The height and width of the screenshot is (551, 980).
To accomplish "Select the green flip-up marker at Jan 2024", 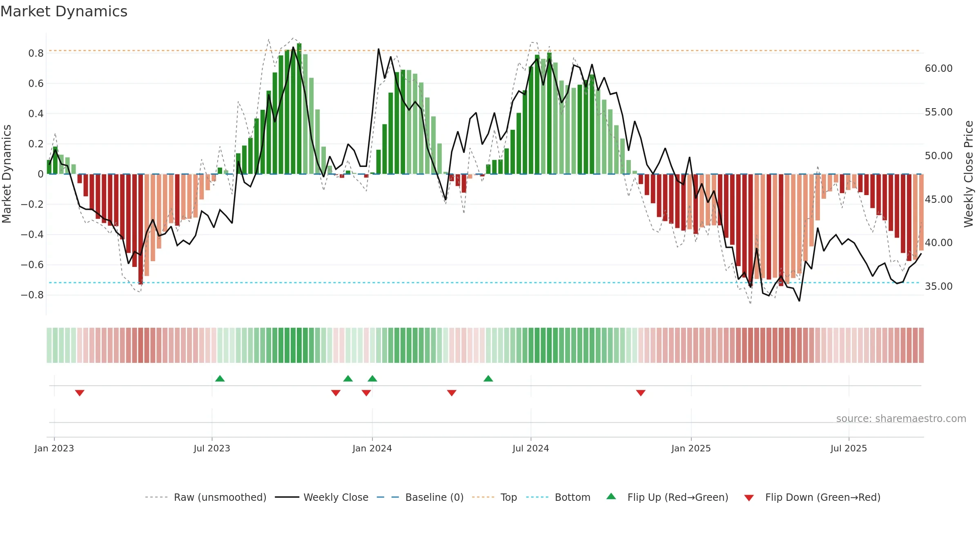I will click(372, 378).
